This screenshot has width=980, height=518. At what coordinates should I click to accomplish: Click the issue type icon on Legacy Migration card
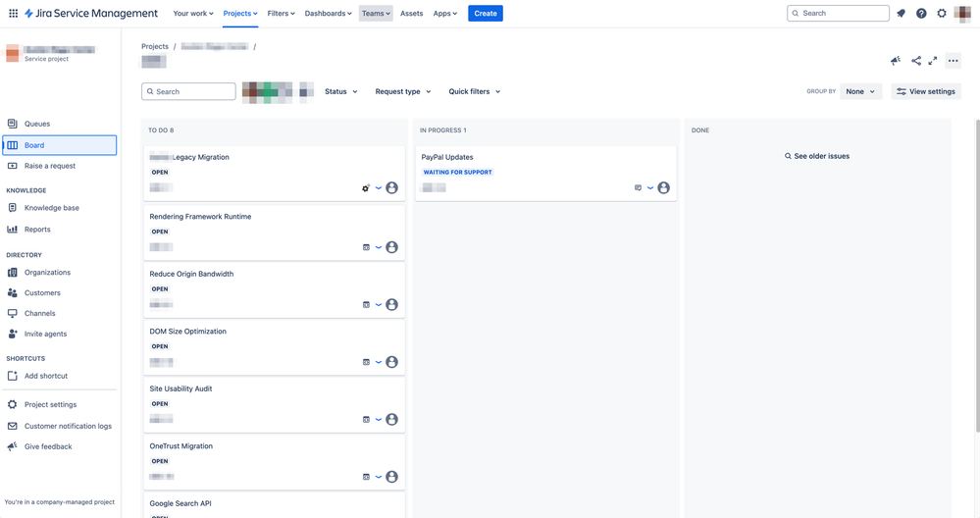point(366,187)
